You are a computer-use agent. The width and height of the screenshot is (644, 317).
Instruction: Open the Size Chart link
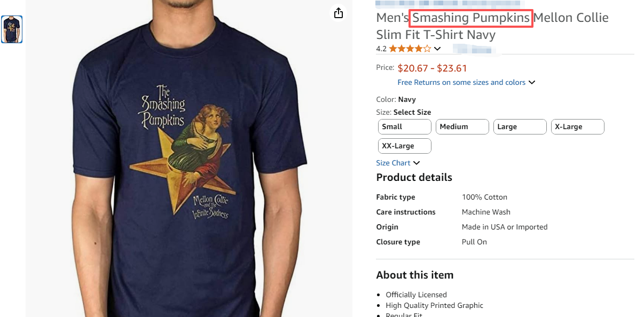point(393,163)
